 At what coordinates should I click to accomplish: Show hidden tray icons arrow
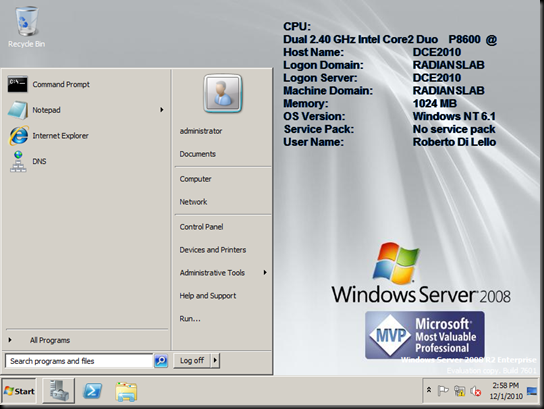click(429, 390)
